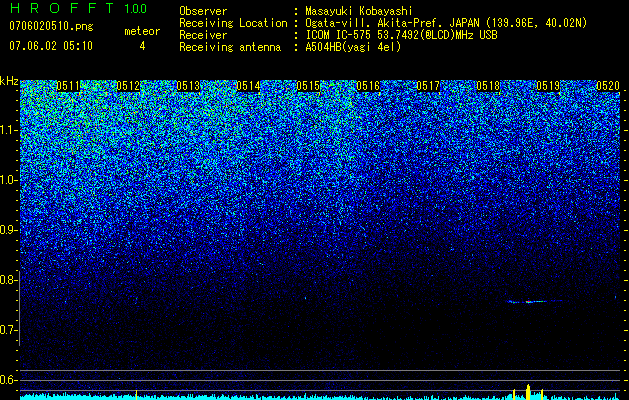Click time marker 0514
This screenshot has height=400, width=629.
coord(248,86)
